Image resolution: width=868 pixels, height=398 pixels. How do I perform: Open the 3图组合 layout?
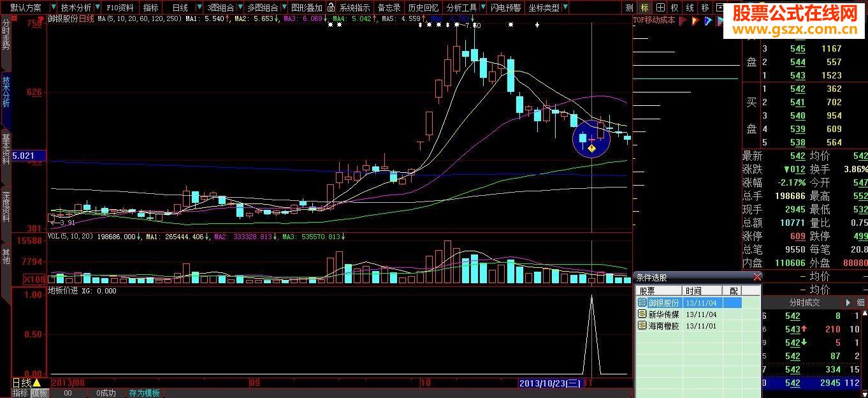(221, 8)
